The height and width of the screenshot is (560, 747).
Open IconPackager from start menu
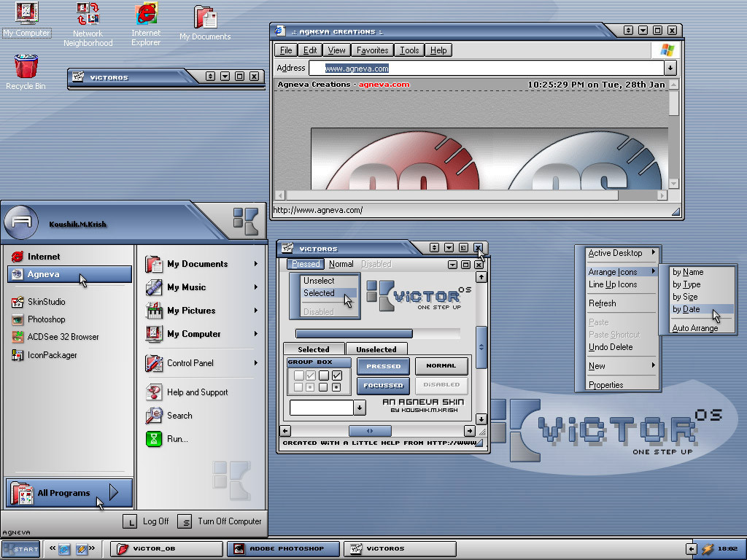click(x=44, y=355)
